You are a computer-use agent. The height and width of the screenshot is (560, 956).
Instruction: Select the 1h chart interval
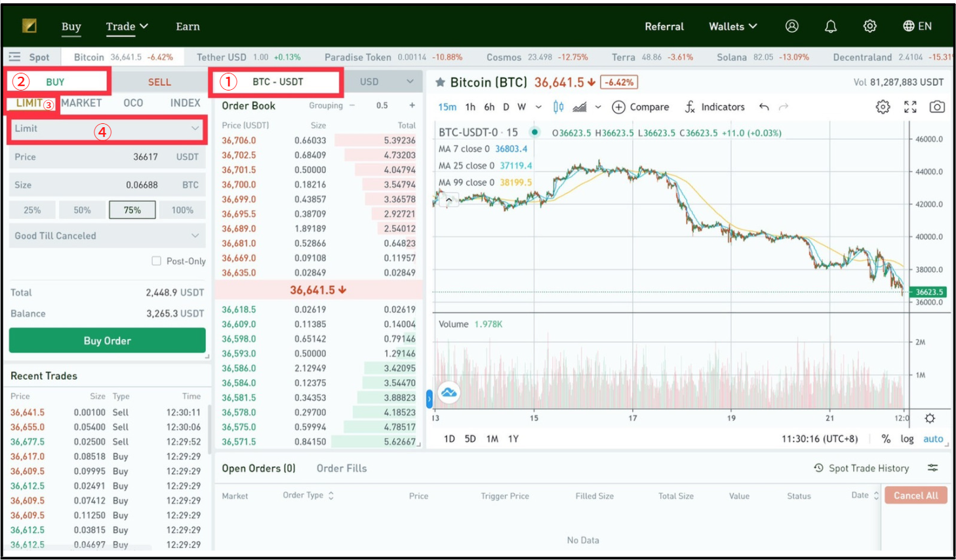pos(470,107)
